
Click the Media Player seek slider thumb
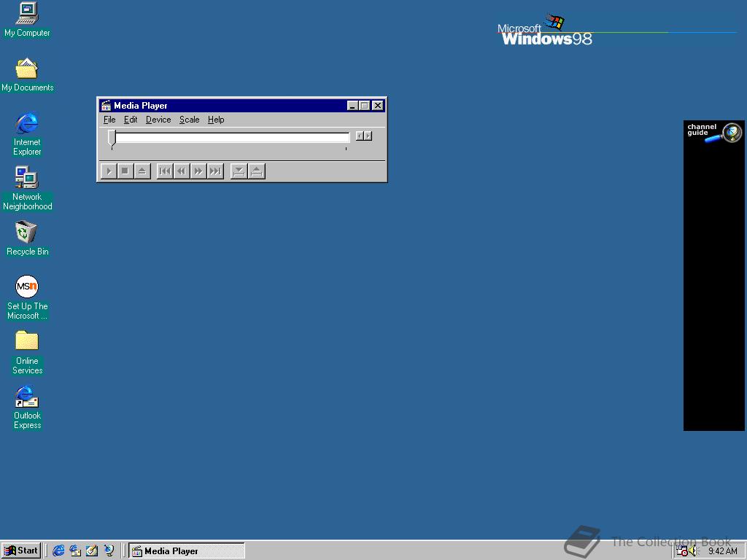[x=112, y=138]
